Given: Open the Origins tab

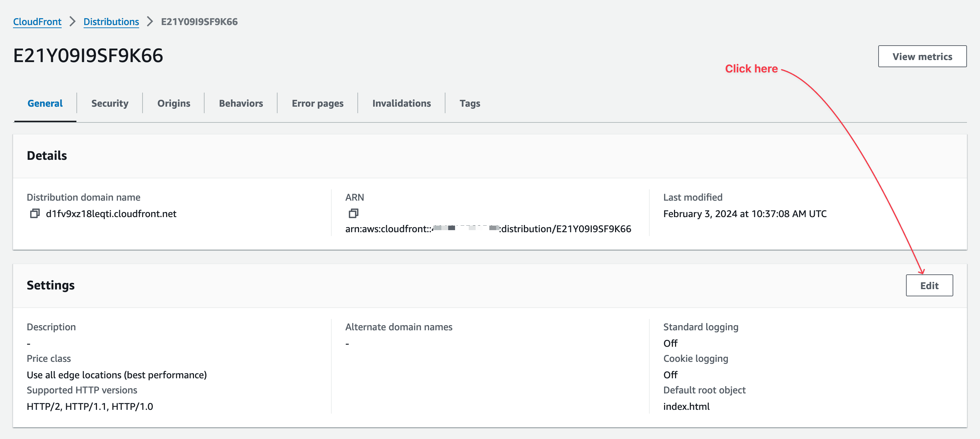Looking at the screenshot, I should tap(173, 103).
